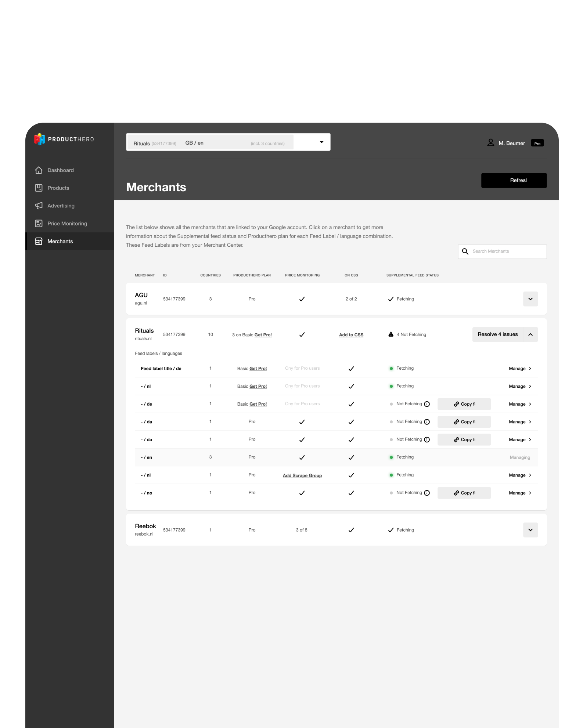Click Managing label in - / en row
The height and width of the screenshot is (728, 583).
point(520,457)
